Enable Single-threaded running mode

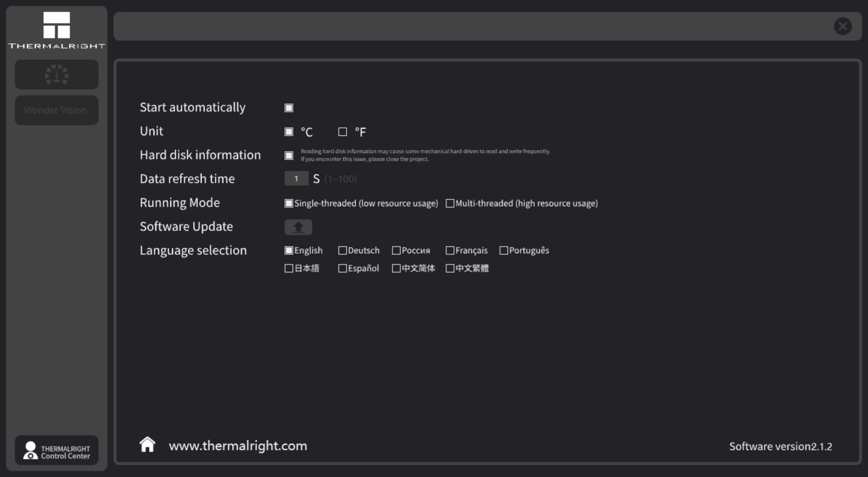(289, 203)
